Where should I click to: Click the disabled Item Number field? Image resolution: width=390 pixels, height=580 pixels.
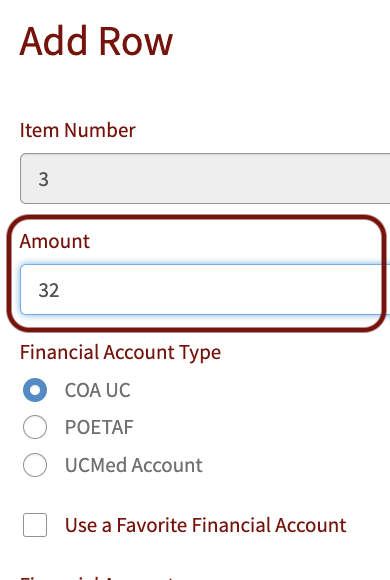pyautogui.click(x=205, y=178)
